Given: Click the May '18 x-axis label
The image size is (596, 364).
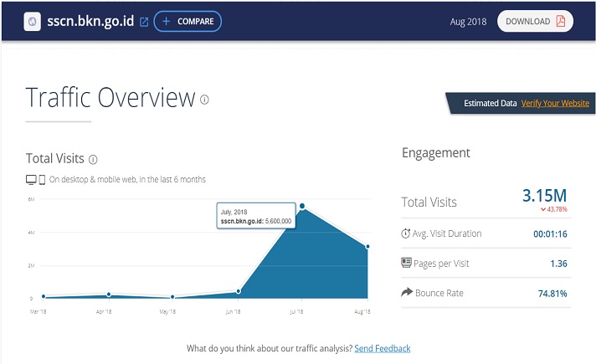Looking at the screenshot, I should coord(167,311).
